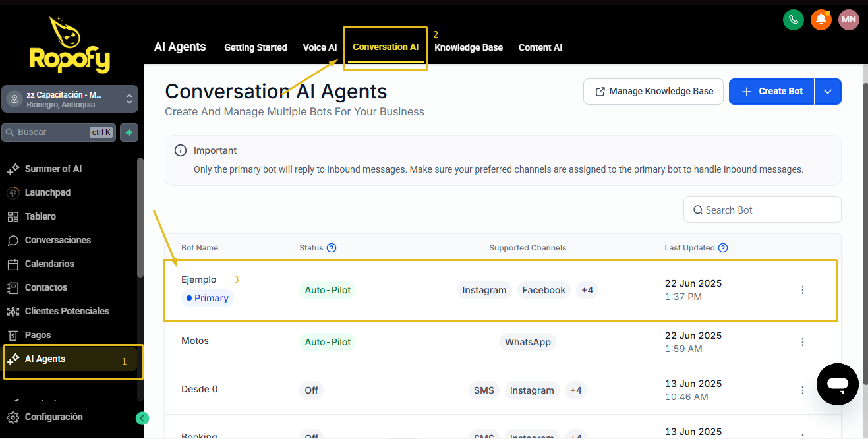
Task: Open Configuración at the sidebar bottom
Action: [54, 417]
